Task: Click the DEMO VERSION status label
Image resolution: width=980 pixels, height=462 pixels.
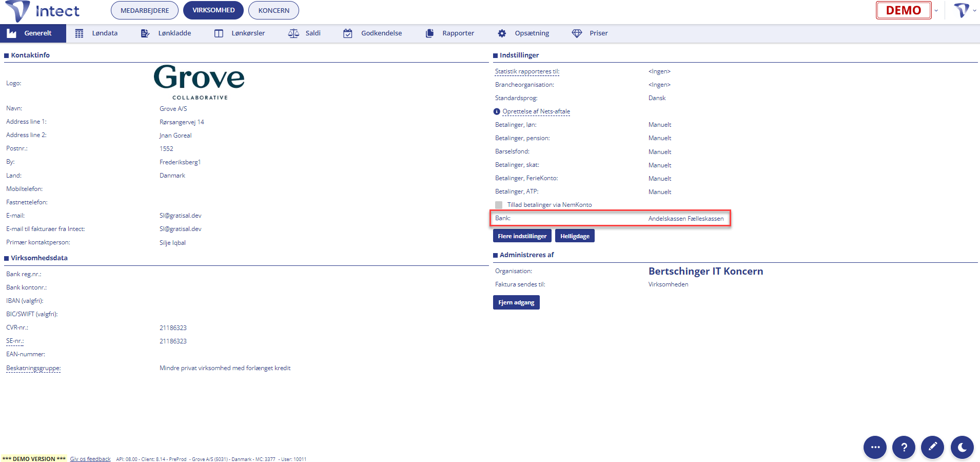Action: click(x=34, y=459)
